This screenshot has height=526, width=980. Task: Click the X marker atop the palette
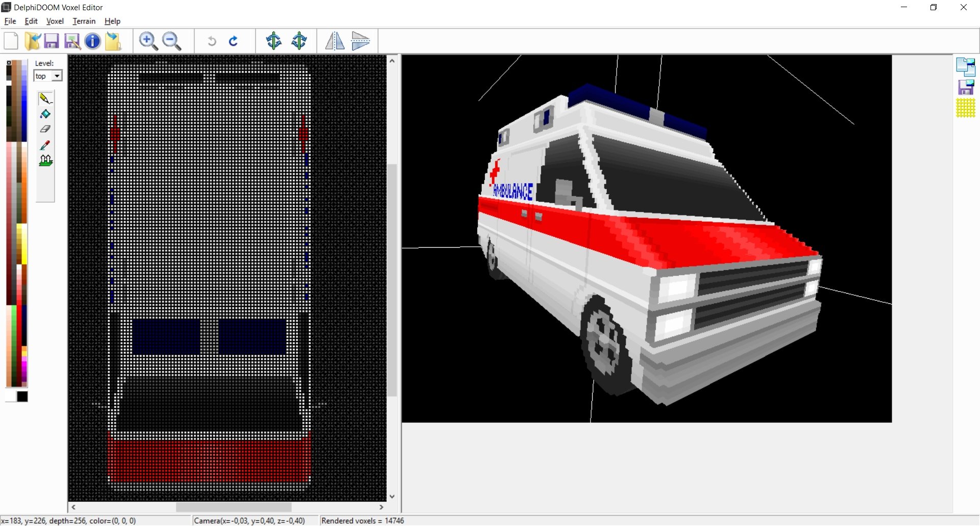[x=9, y=63]
